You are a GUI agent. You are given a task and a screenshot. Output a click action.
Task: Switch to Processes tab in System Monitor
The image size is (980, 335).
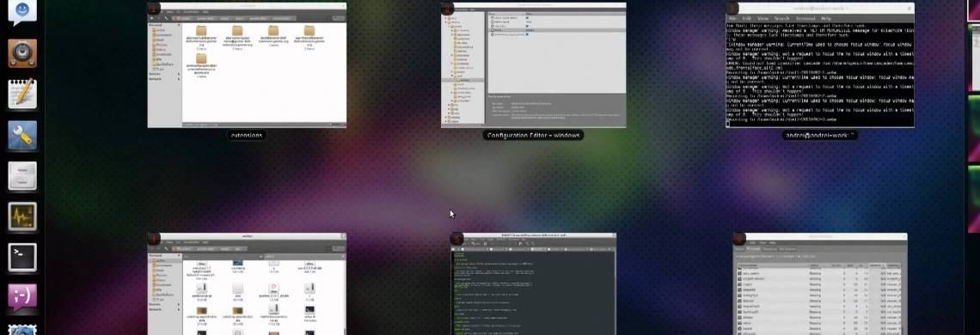(x=753, y=249)
